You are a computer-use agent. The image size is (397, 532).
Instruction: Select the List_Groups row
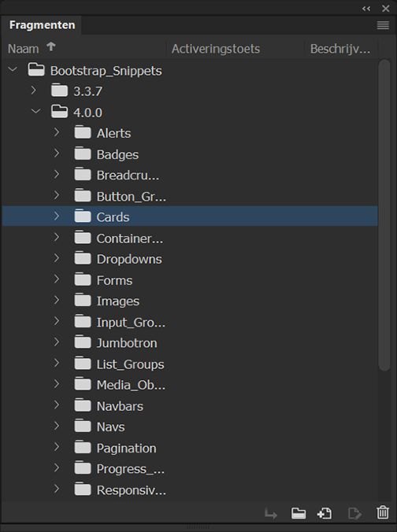pos(190,364)
